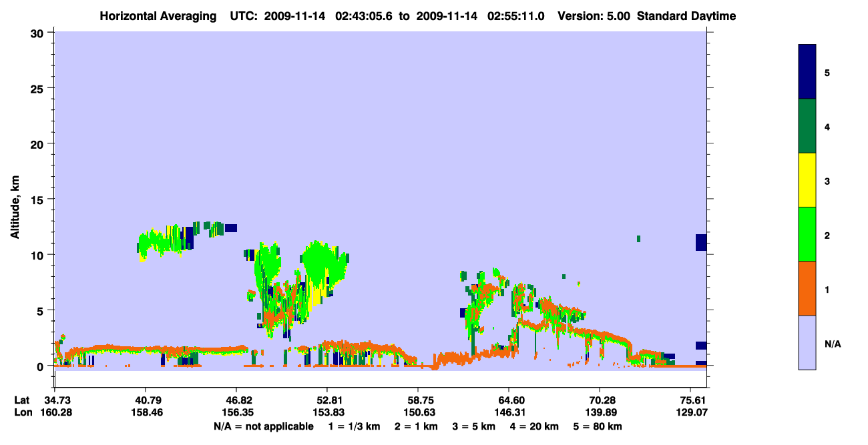The image size is (868, 445).
Task: Click the 'Lon' row label
Action: tap(23, 413)
